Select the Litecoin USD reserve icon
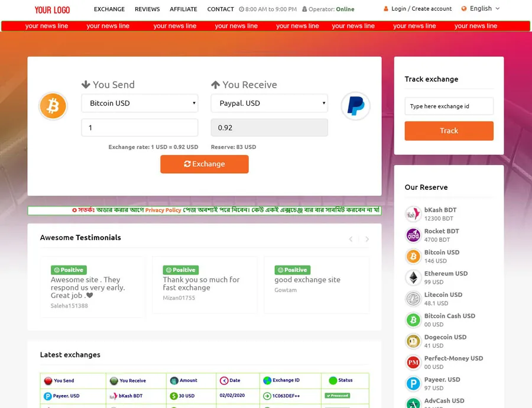The image size is (532, 408). point(413,299)
